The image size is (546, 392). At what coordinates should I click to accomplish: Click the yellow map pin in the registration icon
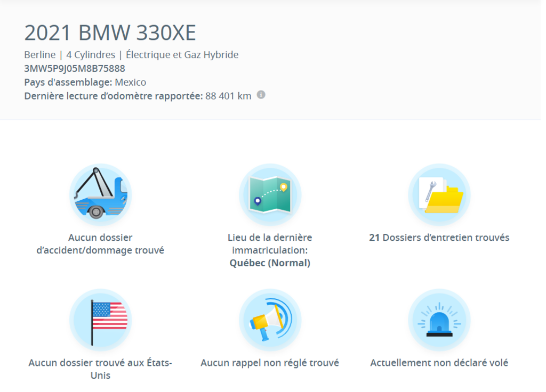click(283, 187)
